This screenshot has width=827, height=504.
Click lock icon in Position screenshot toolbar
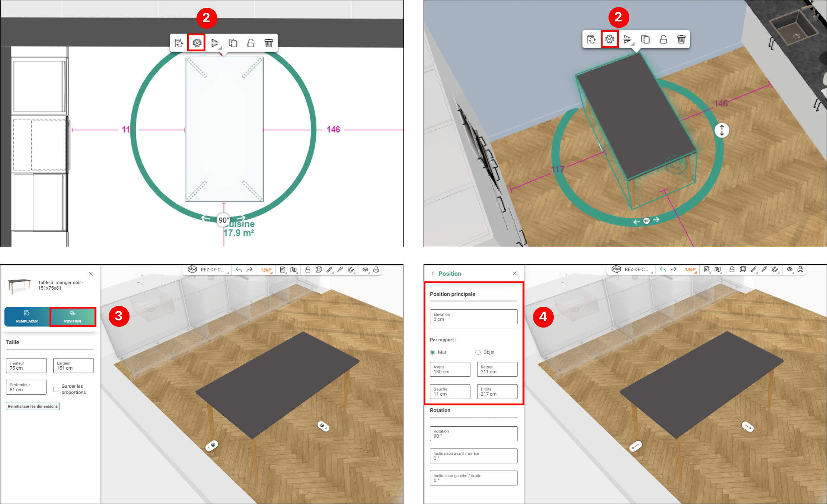732,269
